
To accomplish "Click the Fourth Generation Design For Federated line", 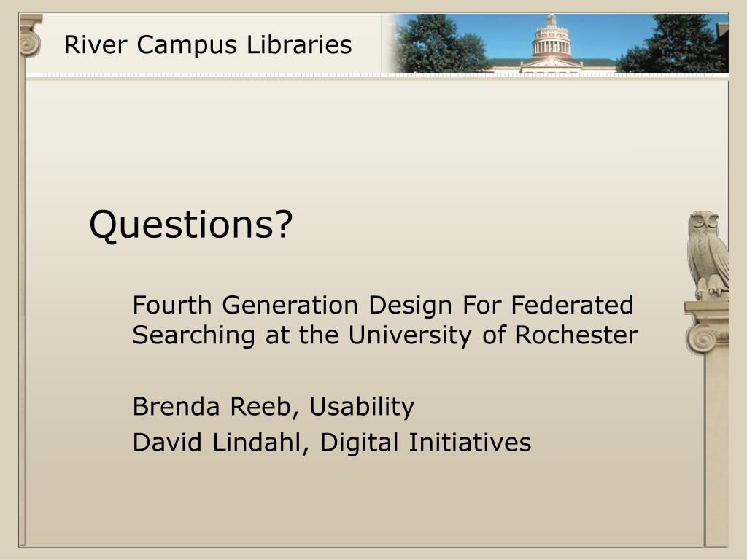I will [383, 305].
